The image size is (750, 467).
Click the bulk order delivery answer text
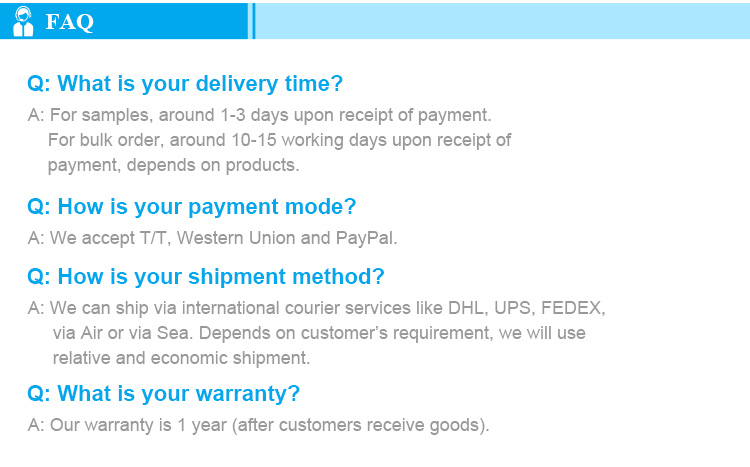point(279,140)
